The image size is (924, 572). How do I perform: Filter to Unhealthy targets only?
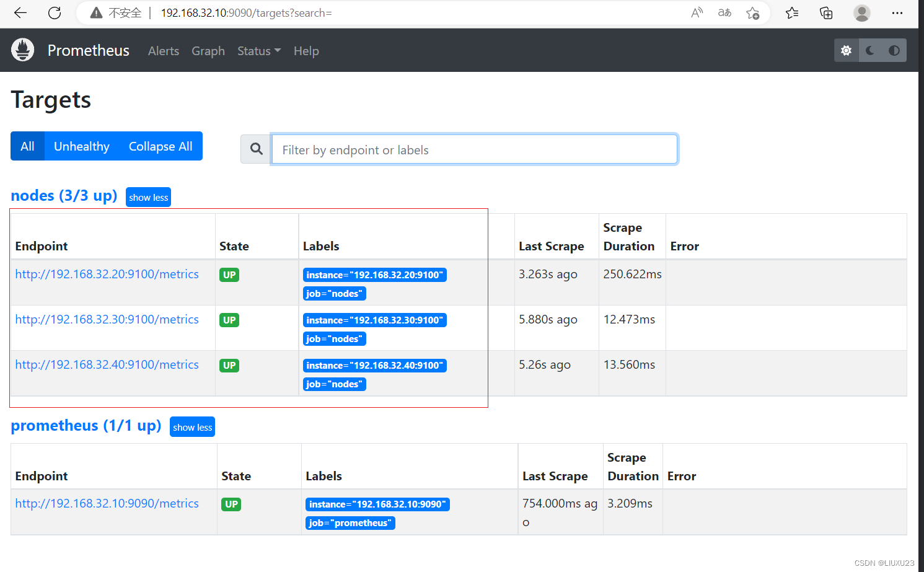click(82, 146)
